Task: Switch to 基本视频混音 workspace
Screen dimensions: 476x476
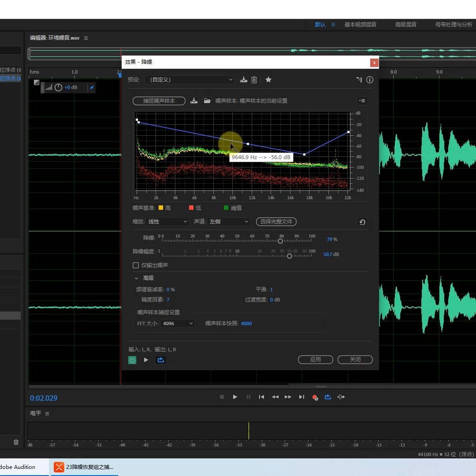Action: click(361, 25)
